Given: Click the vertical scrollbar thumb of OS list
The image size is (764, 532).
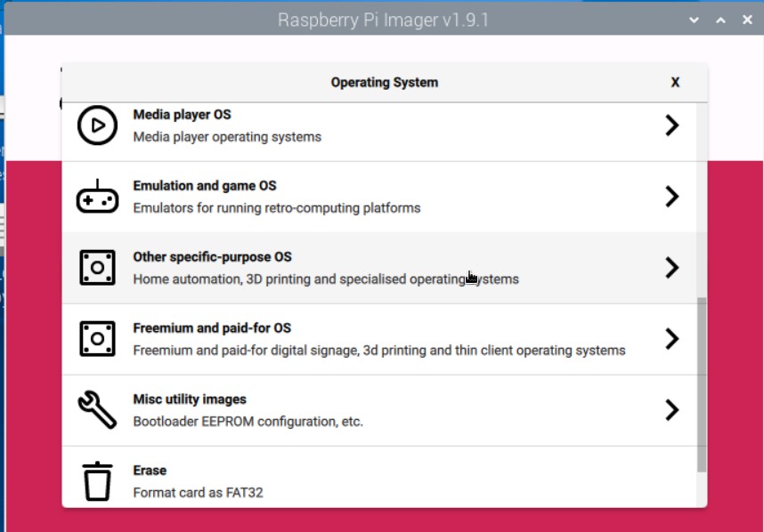Looking at the screenshot, I should pos(702,384).
